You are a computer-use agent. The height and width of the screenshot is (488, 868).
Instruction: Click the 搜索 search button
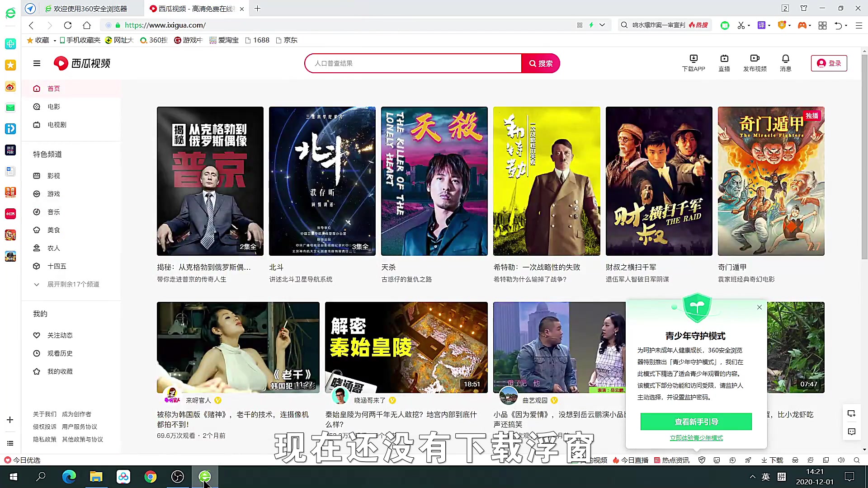tap(541, 63)
